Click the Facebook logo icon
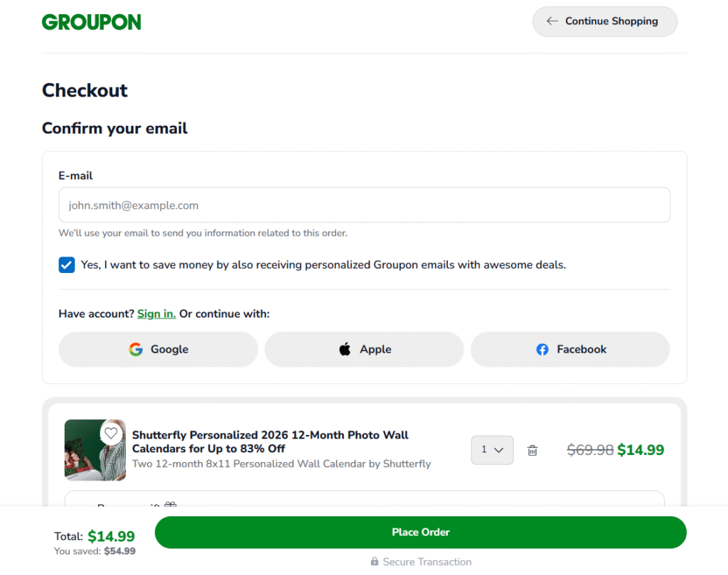Screen dimensions: 728x575 542,350
